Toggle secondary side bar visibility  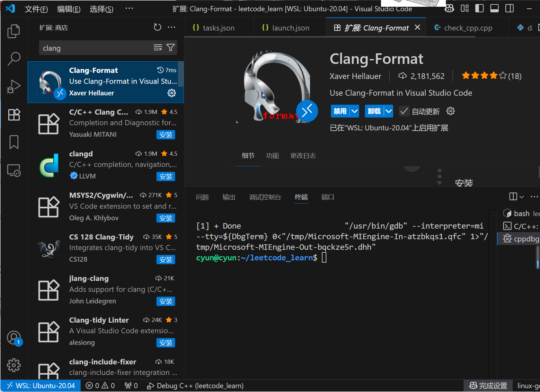(509, 8)
